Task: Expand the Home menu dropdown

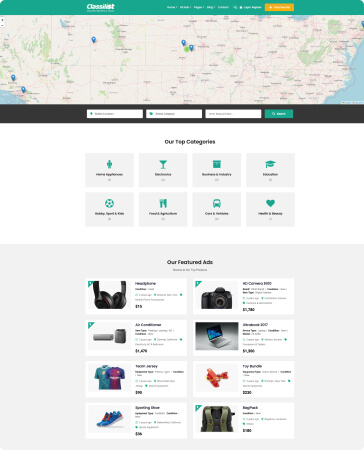Action: 172,7
